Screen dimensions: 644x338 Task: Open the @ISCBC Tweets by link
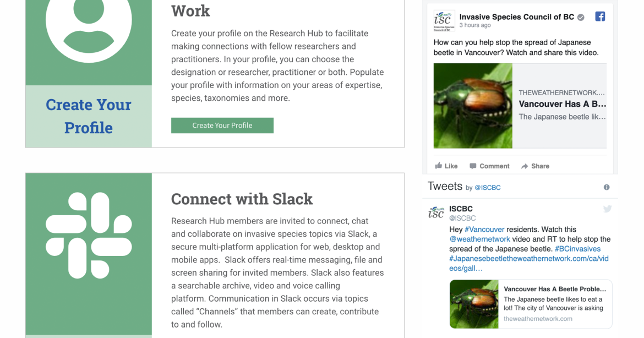pyautogui.click(x=487, y=188)
